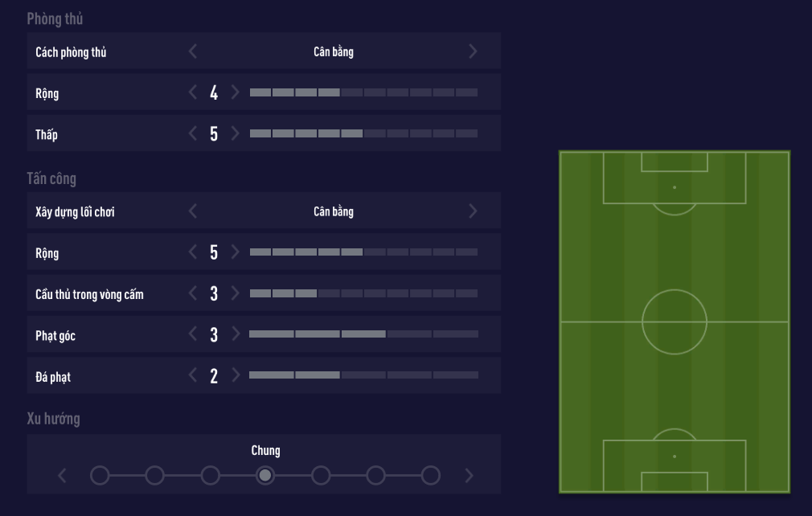Decrease Phạt góc value
This screenshot has width=812, height=516.
coord(193,334)
